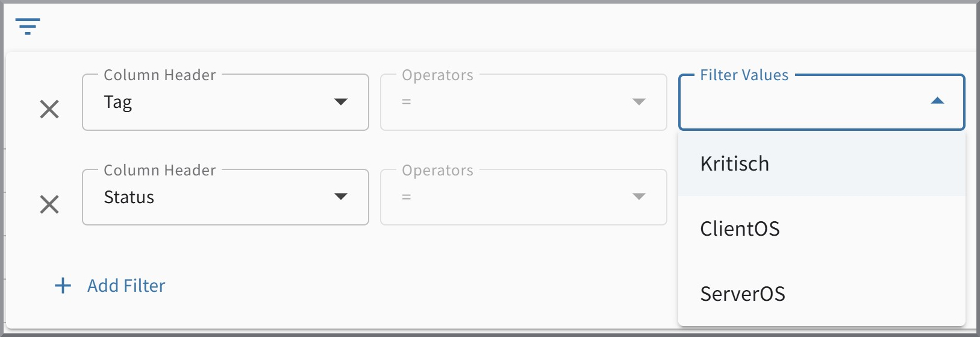This screenshot has height=337, width=980.
Task: Click the equals sign in Status row Operators
Action: coord(407,197)
